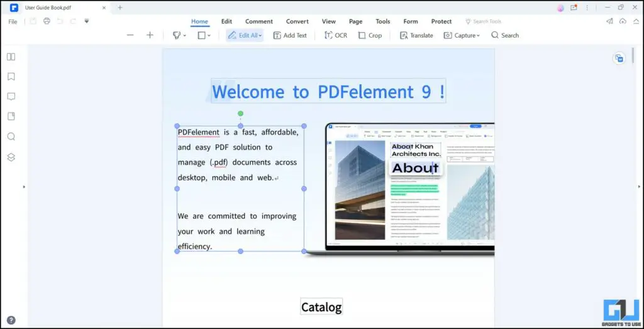The image size is (644, 329).
Task: Click the convert-to-Word floating icon
Action: point(619,59)
